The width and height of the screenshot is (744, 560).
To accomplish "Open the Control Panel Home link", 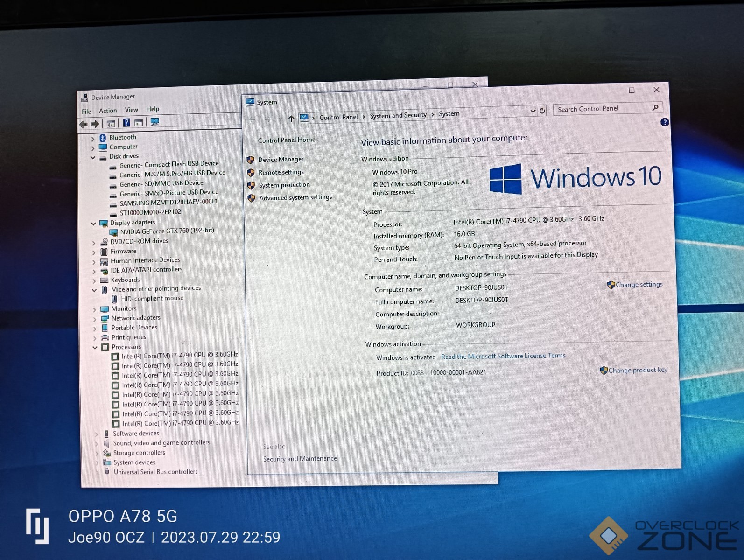I will 287,140.
